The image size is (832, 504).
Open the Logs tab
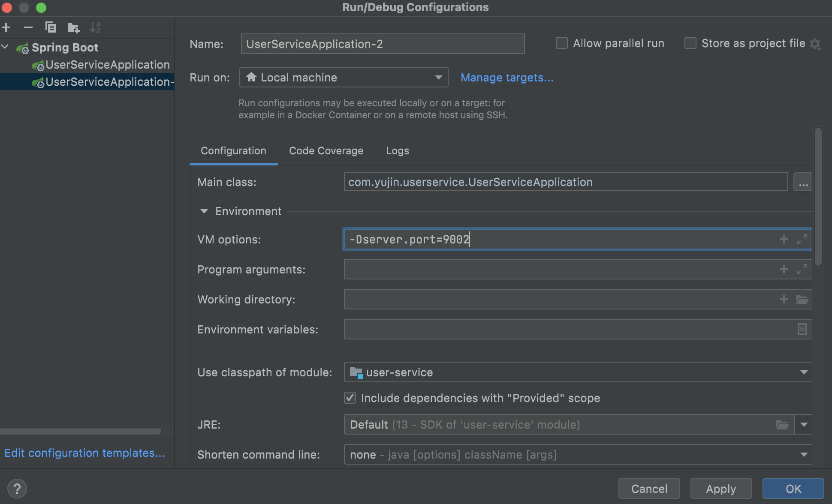[397, 150]
